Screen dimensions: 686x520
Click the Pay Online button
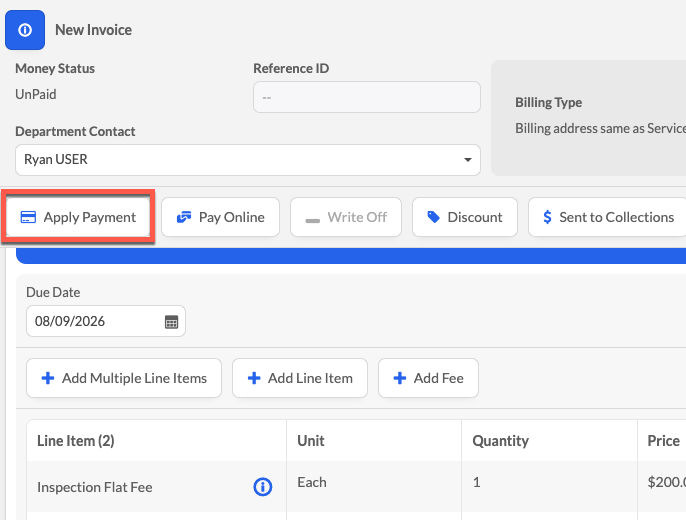[x=220, y=217]
